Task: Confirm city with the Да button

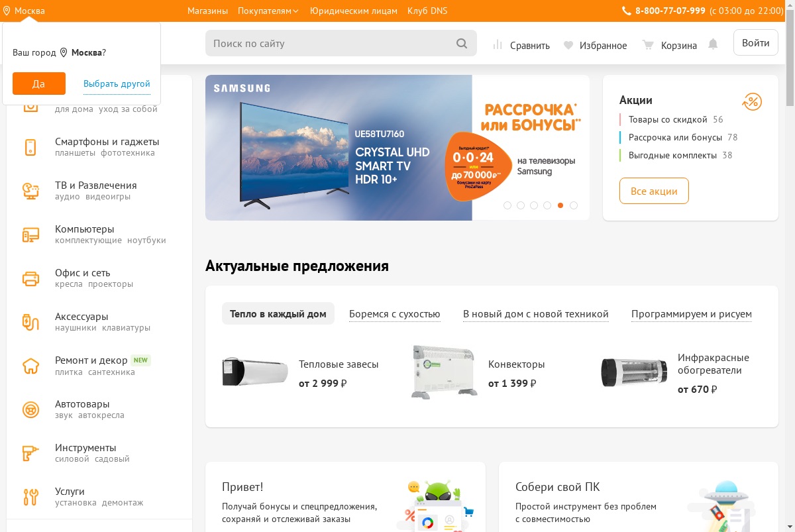Action: (x=39, y=83)
